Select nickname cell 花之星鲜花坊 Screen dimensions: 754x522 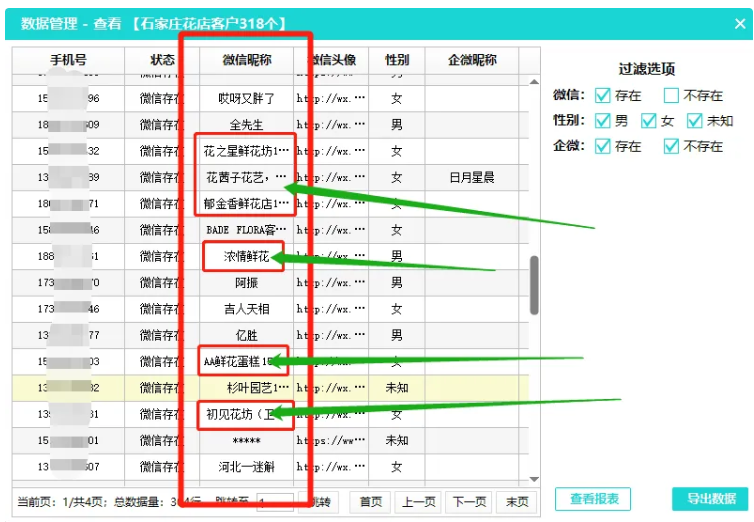click(x=247, y=151)
